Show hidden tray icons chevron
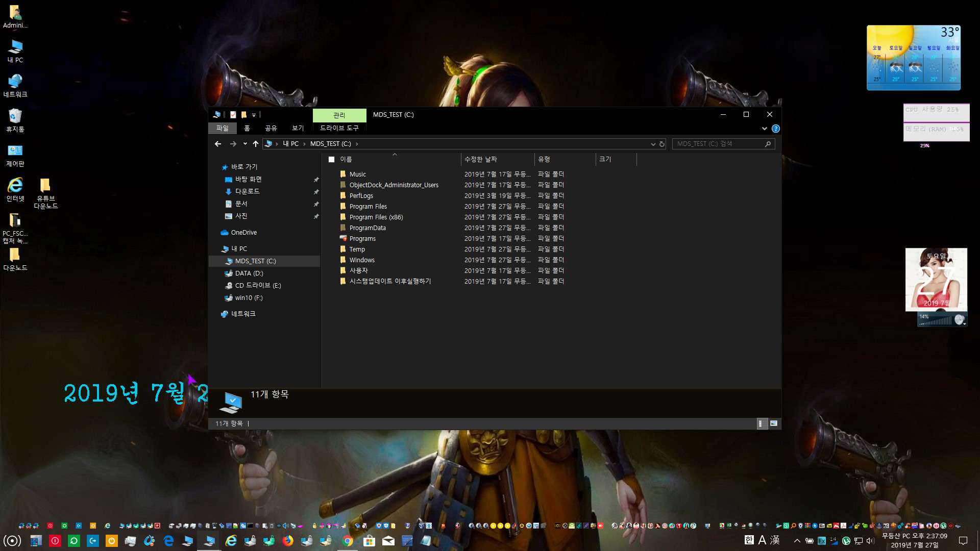 point(797,541)
